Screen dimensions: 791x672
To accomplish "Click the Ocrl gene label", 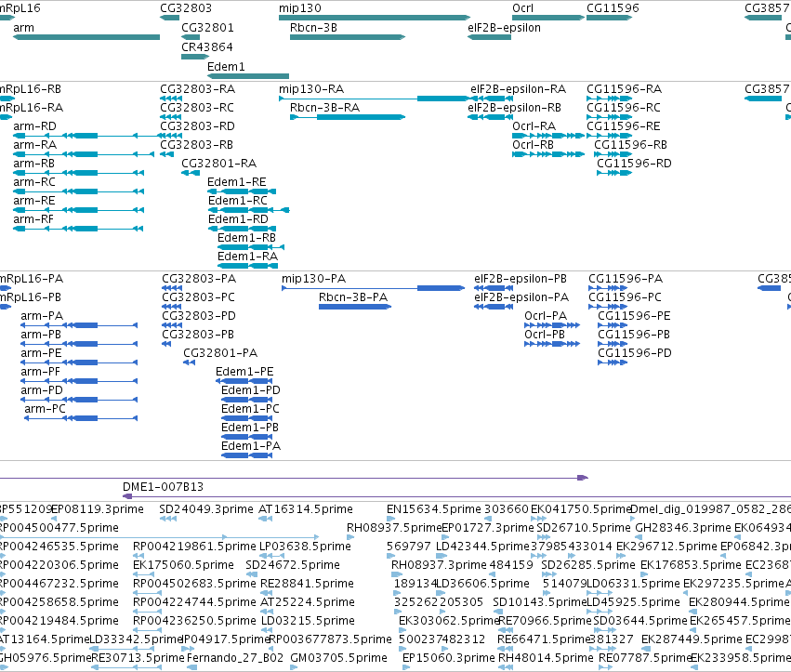I will [522, 8].
